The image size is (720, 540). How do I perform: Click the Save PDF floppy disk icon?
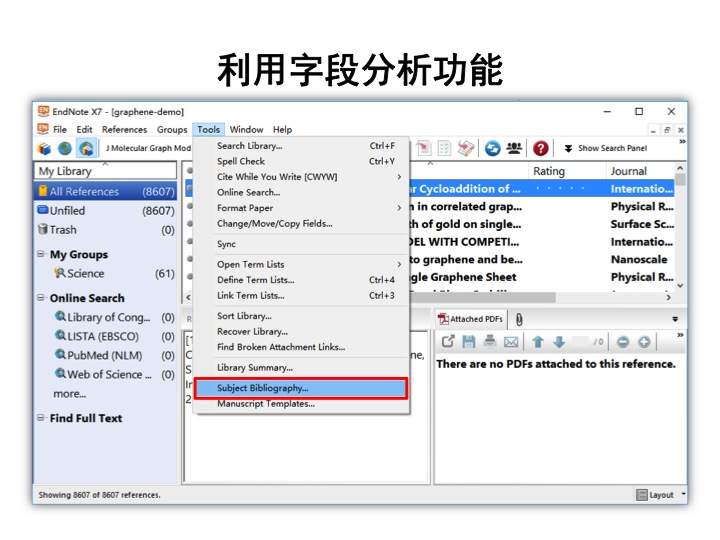(468, 342)
